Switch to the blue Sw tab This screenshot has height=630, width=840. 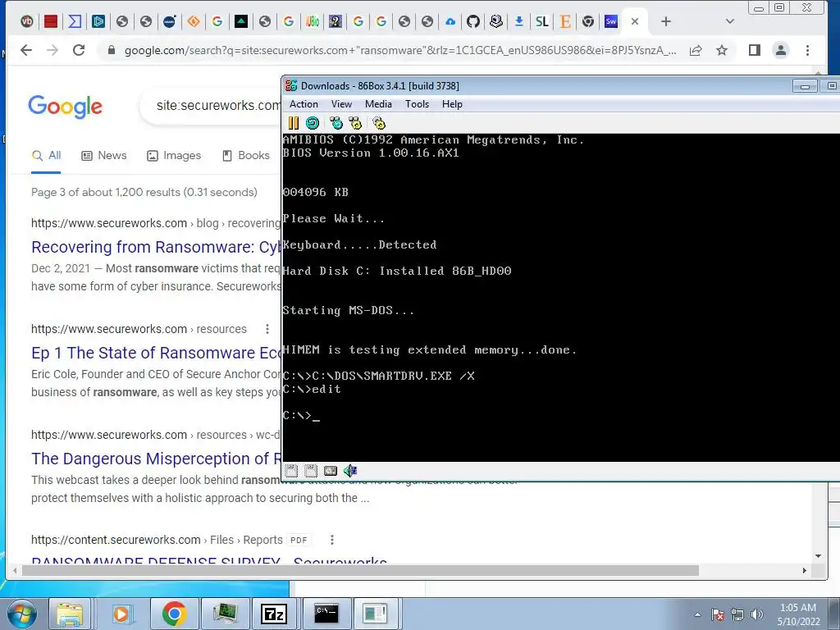[610, 21]
